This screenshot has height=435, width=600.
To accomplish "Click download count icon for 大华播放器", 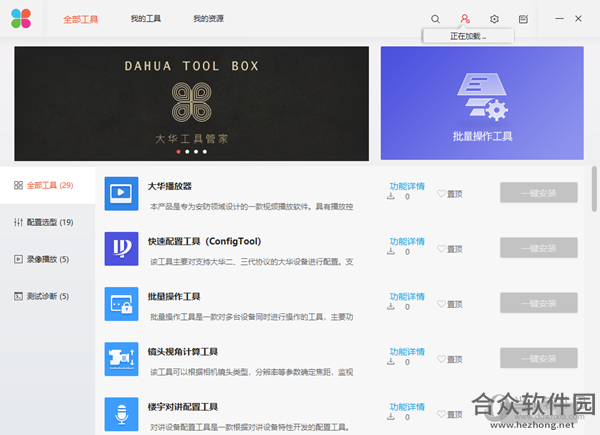I will click(391, 196).
